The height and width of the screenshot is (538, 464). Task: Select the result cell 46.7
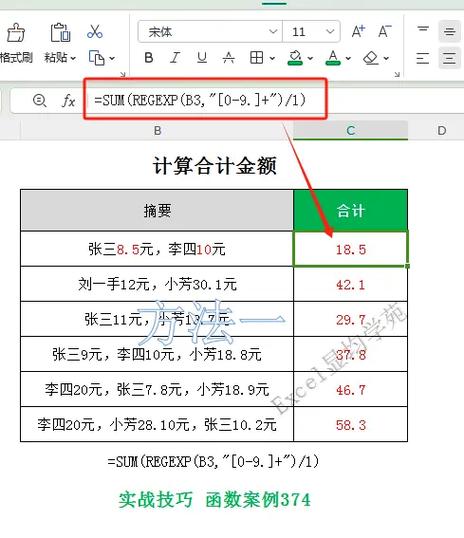350,389
